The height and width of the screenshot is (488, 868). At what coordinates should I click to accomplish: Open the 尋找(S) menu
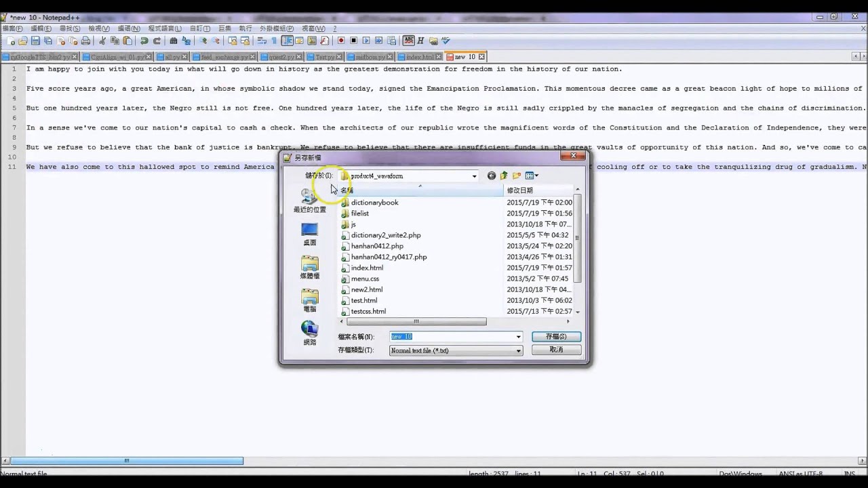(70, 28)
